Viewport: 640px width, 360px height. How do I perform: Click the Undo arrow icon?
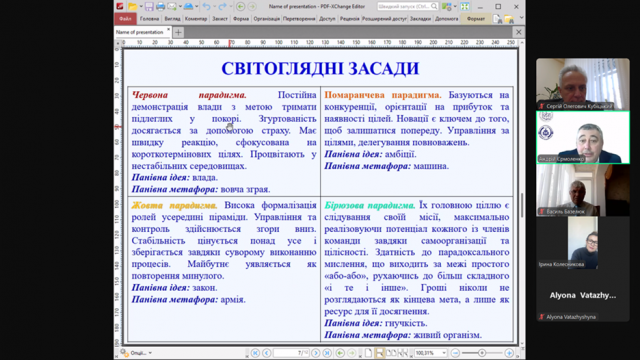206,7
